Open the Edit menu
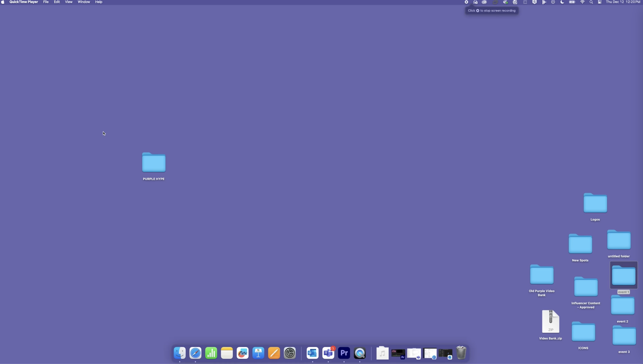 pos(57,2)
